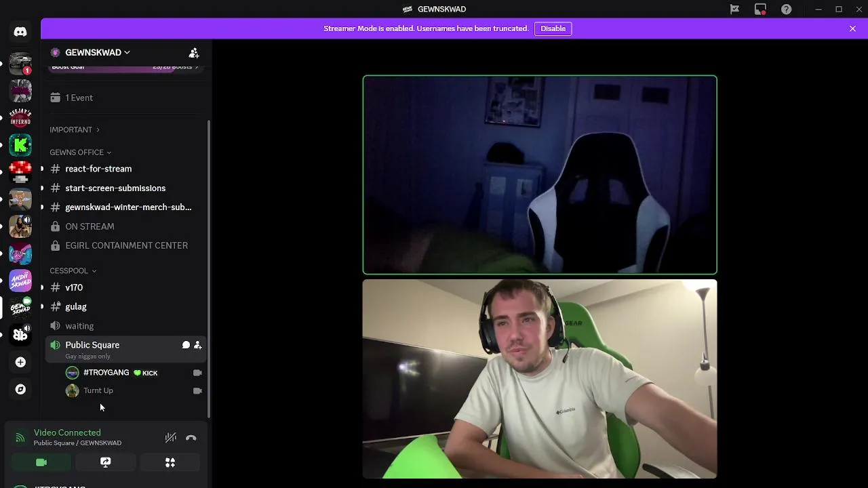Focus the man with headset video tile
The width and height of the screenshot is (868, 488).
pyautogui.click(x=540, y=379)
